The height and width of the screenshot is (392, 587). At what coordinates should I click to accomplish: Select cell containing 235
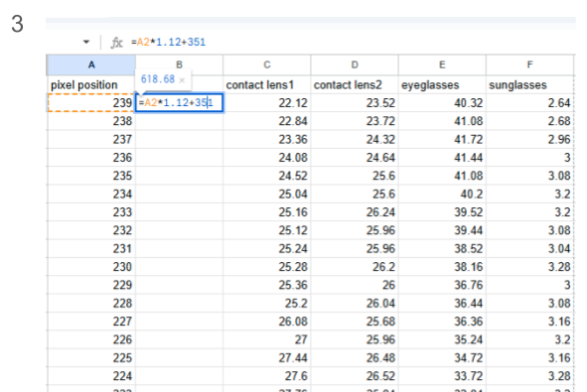tap(91, 176)
